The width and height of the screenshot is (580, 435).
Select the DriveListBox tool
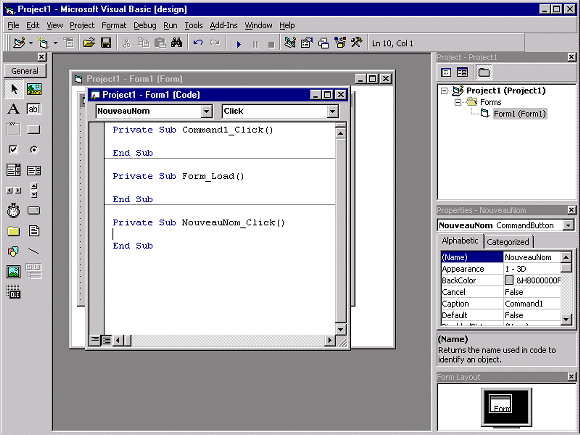click(34, 210)
